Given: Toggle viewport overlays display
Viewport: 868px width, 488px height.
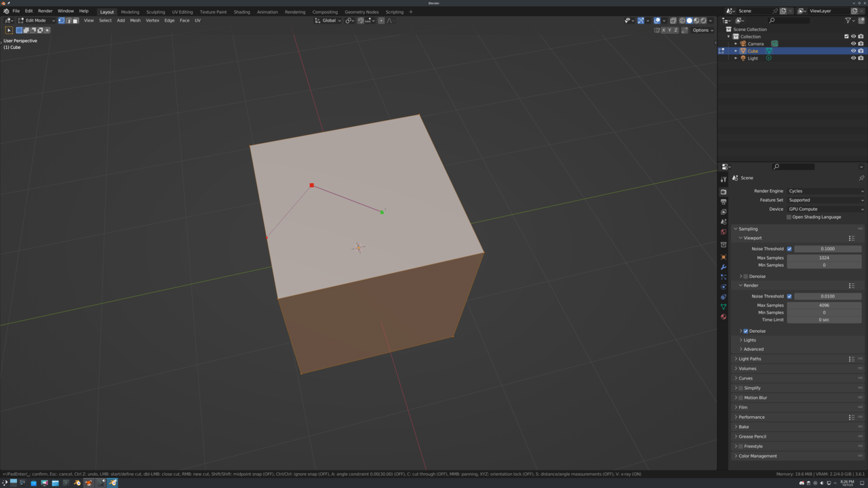Looking at the screenshot, I should 657,20.
